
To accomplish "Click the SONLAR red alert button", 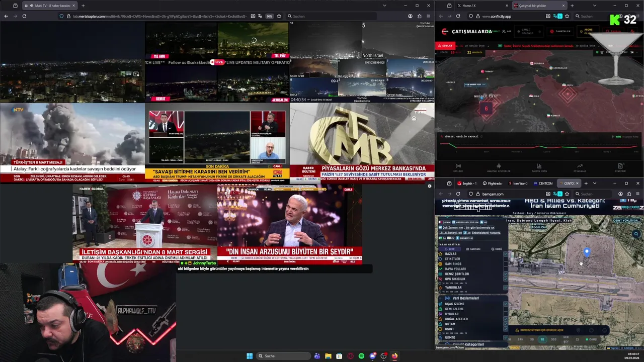I will tap(445, 46).
